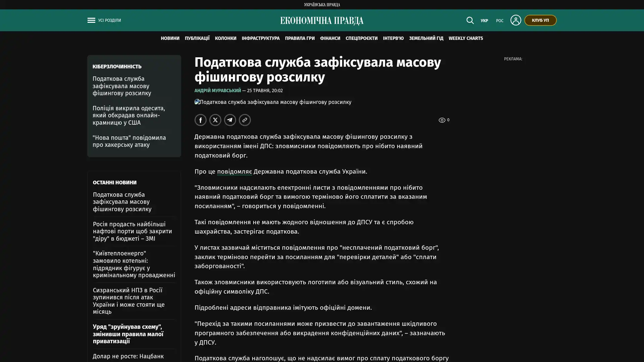This screenshot has width=644, height=362.
Task: Click the search magnifier icon
Action: point(470,20)
